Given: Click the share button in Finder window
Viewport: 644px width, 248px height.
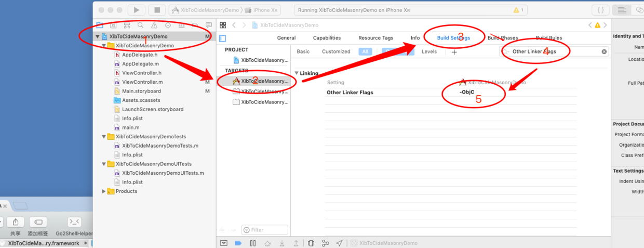Looking at the screenshot, I should point(16,223).
